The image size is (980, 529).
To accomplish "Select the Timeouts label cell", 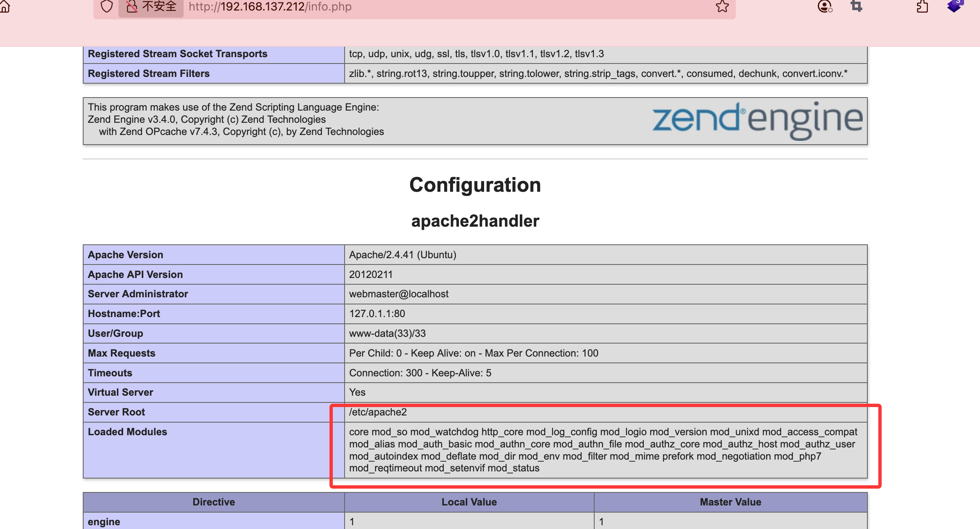I will click(214, 373).
